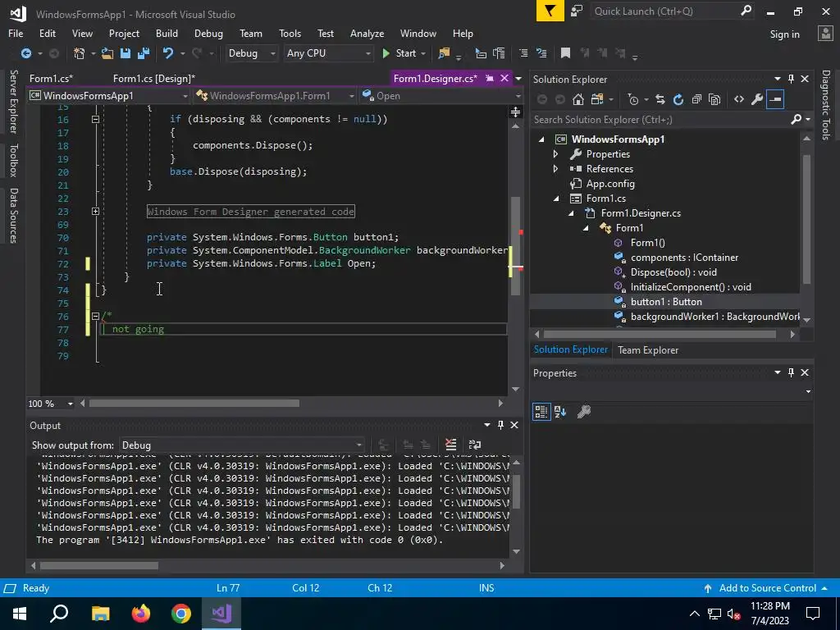This screenshot has width=840, height=630.
Task: Open the Toolbox side tab
Action: click(x=14, y=160)
